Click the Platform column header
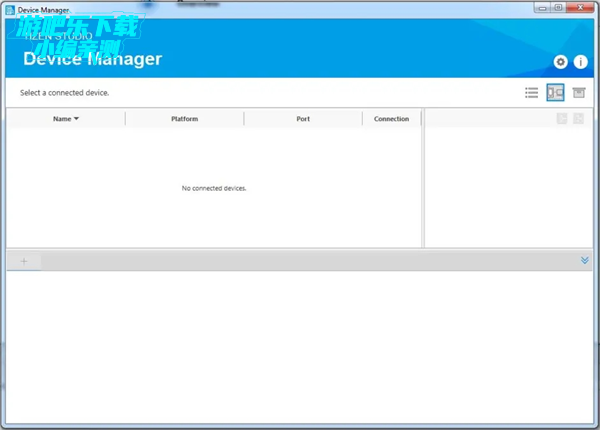 click(184, 119)
